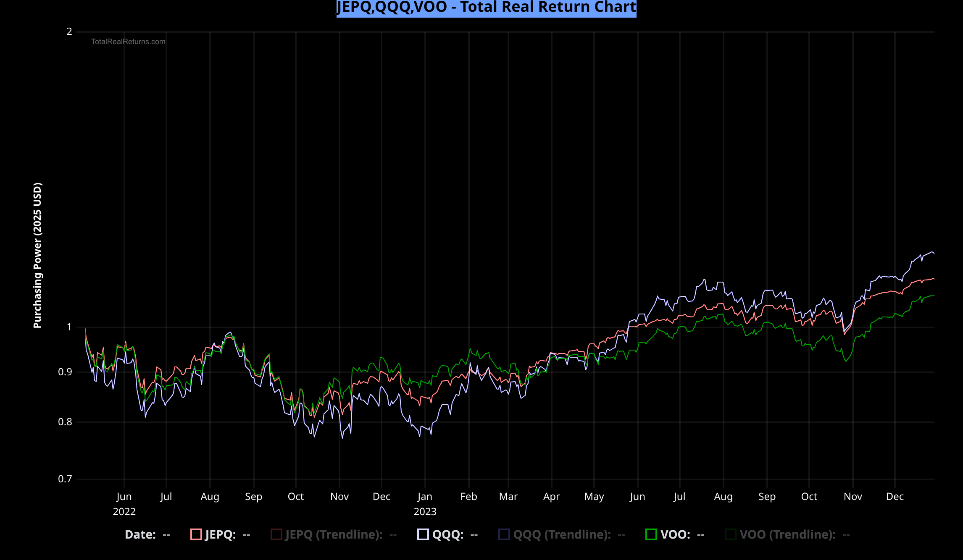Viewport: 963px width, 560px height.
Task: Toggle the JEPQ series legend checkbox
Action: coord(196,534)
